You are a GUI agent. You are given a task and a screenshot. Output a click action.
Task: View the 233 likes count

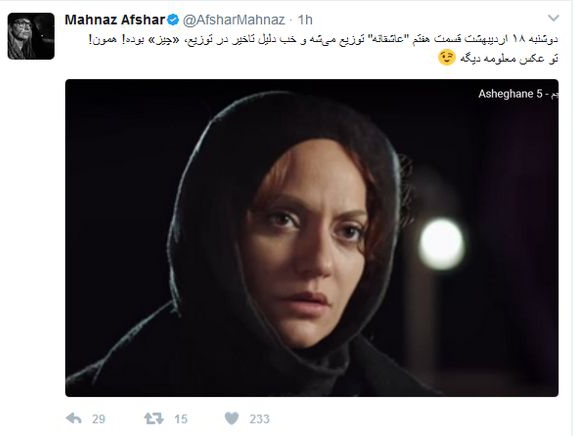[259, 419]
